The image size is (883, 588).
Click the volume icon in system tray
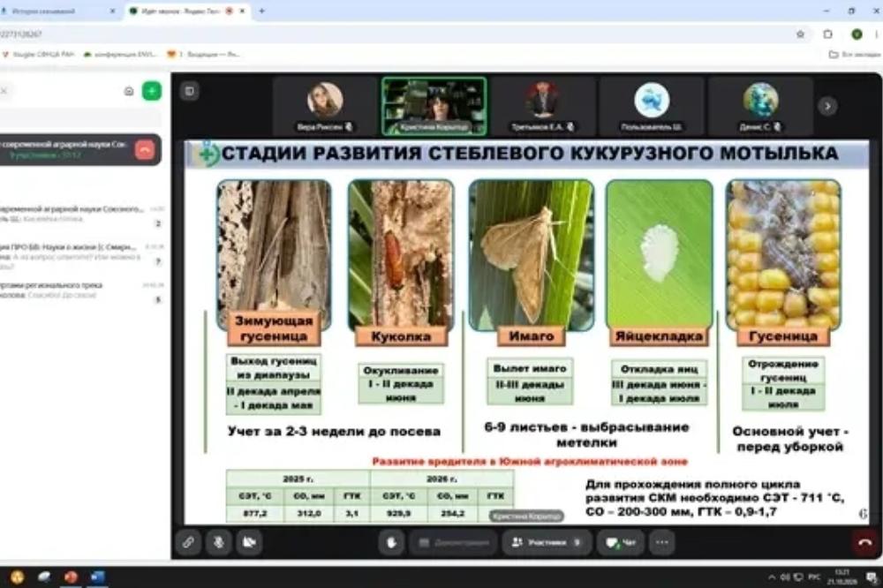click(x=785, y=577)
